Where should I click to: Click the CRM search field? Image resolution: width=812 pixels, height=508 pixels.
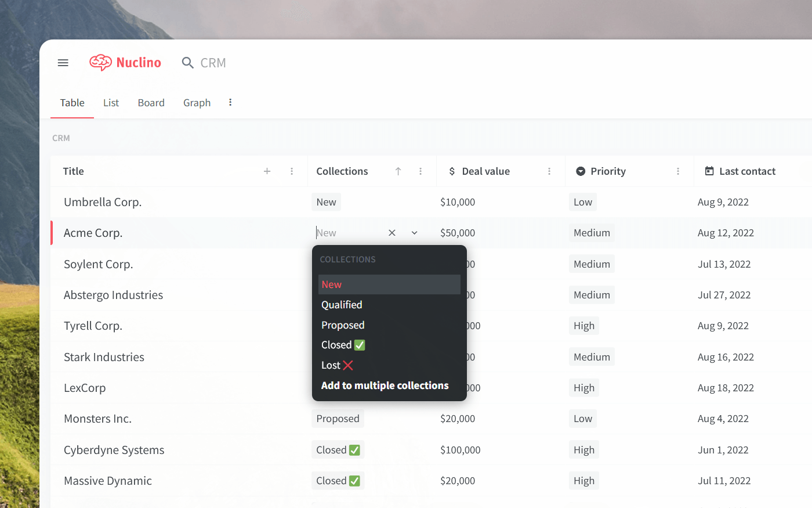click(x=213, y=63)
